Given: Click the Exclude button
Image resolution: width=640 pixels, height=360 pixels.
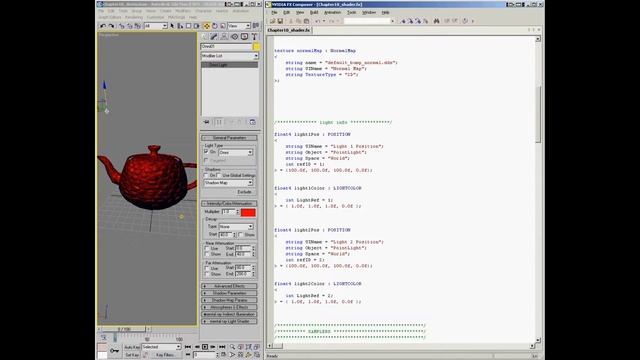Looking at the screenshot, I should click(x=244, y=192).
